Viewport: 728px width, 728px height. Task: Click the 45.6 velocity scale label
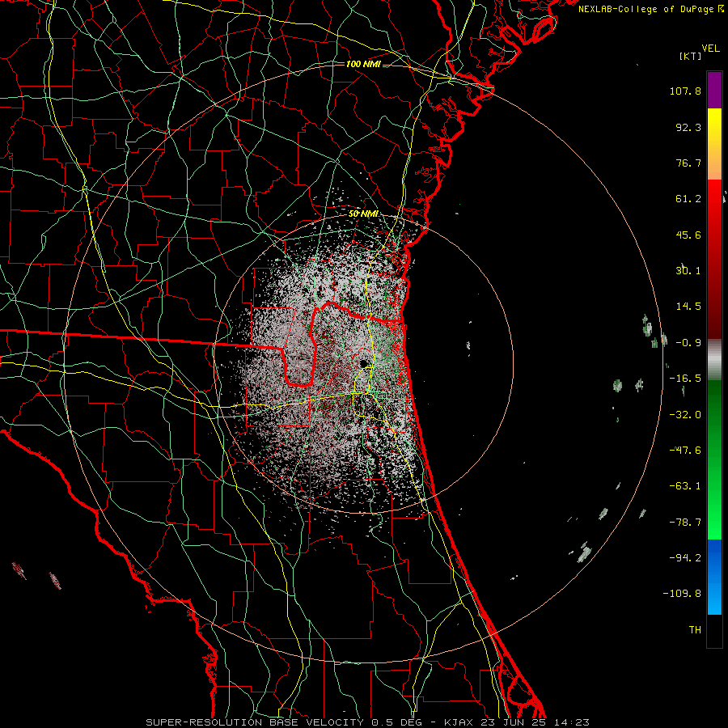(688, 235)
